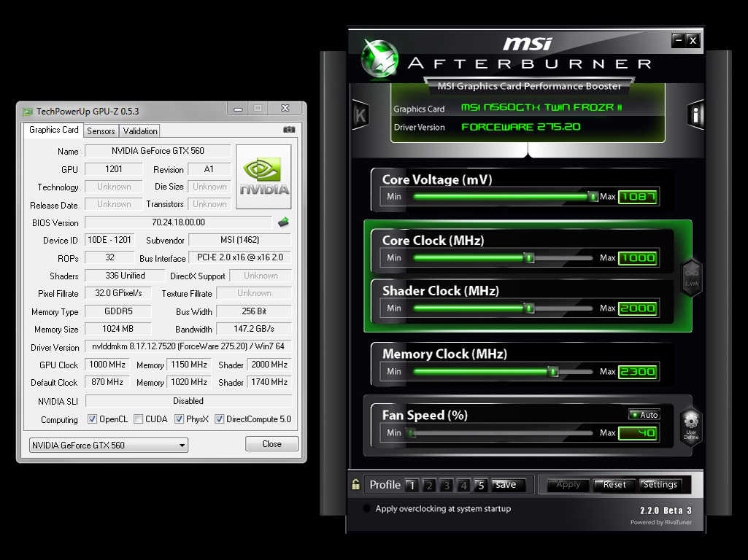Select profile slot 3
Screen dimensions: 748x560
447,485
